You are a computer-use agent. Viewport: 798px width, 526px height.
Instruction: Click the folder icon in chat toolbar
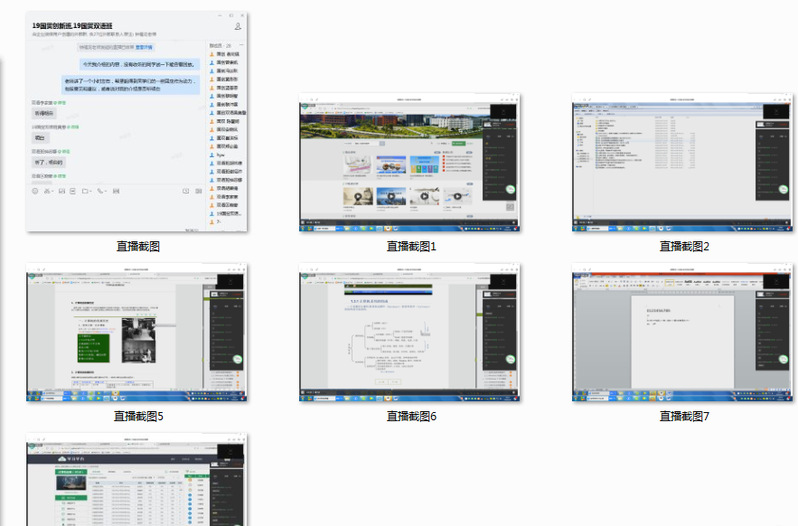pos(86,191)
